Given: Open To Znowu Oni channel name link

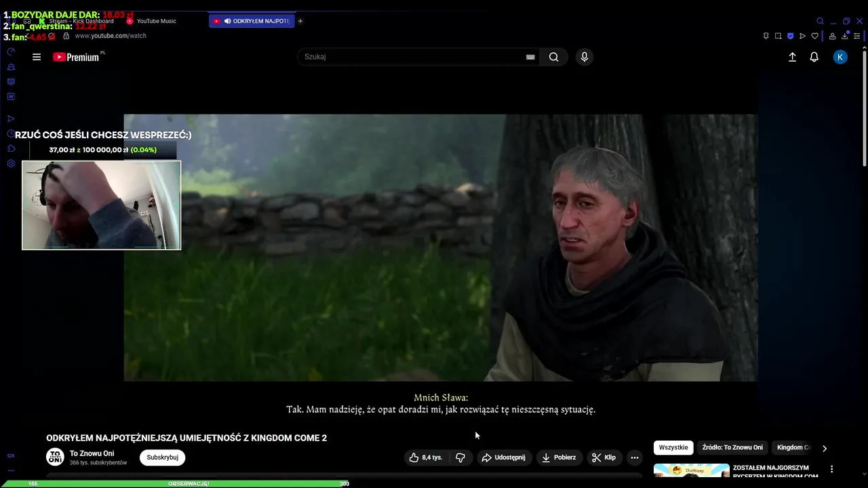Looking at the screenshot, I should click(x=92, y=453).
